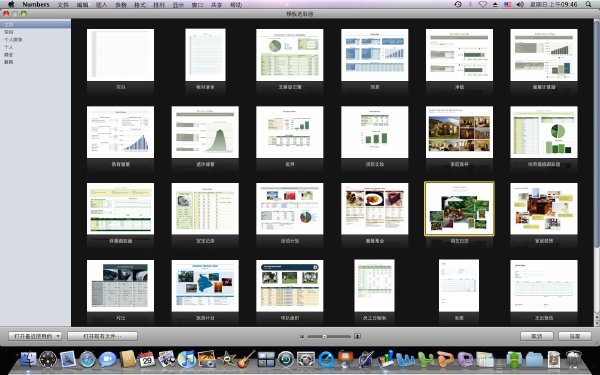Open the Trash in the Dock
Viewport: 600px width, 375px height.
[x=574, y=359]
